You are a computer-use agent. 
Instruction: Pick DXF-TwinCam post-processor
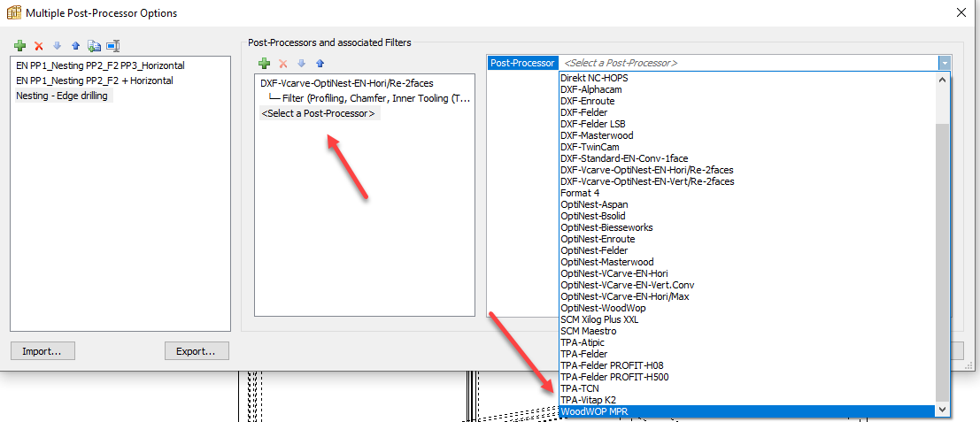[x=747, y=147]
